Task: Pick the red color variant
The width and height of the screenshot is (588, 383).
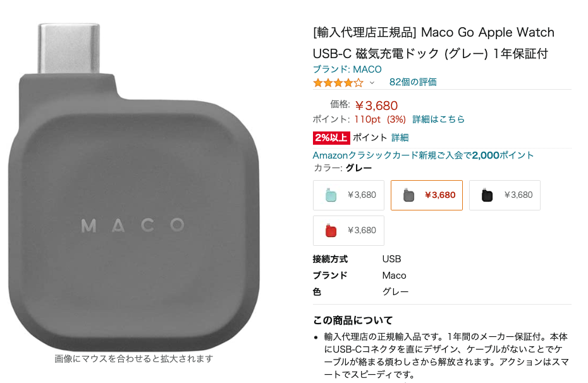Action: [x=348, y=231]
